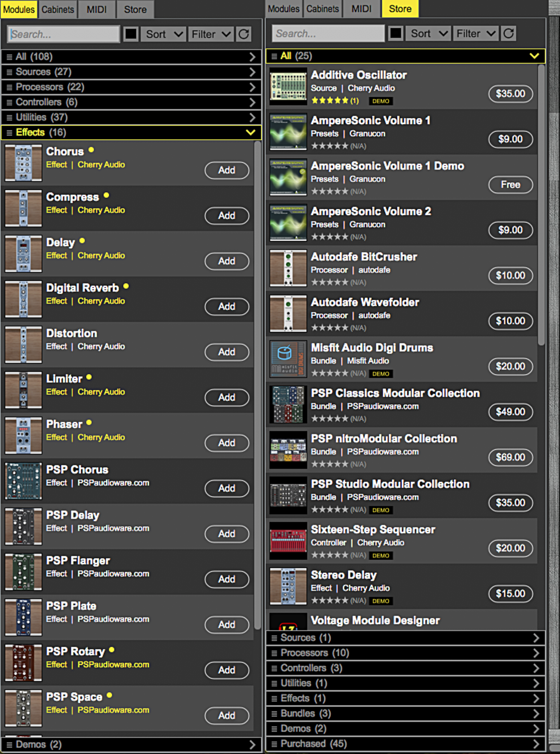The image size is (560, 754).
Task: Add the PSP Delay module
Action: [x=227, y=534]
